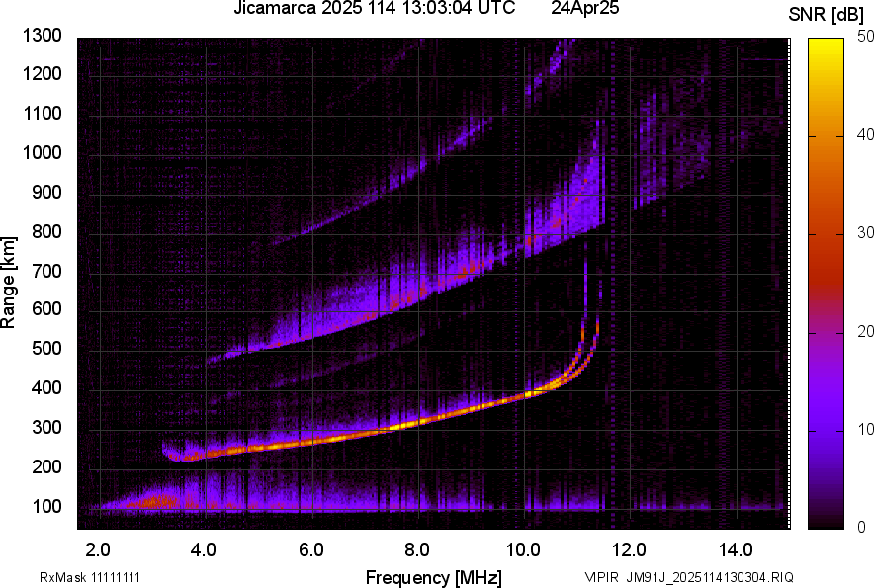Image resolution: width=874 pixels, height=588 pixels.
Task: Click the colorbar tick label '30'
Action: coord(865,233)
